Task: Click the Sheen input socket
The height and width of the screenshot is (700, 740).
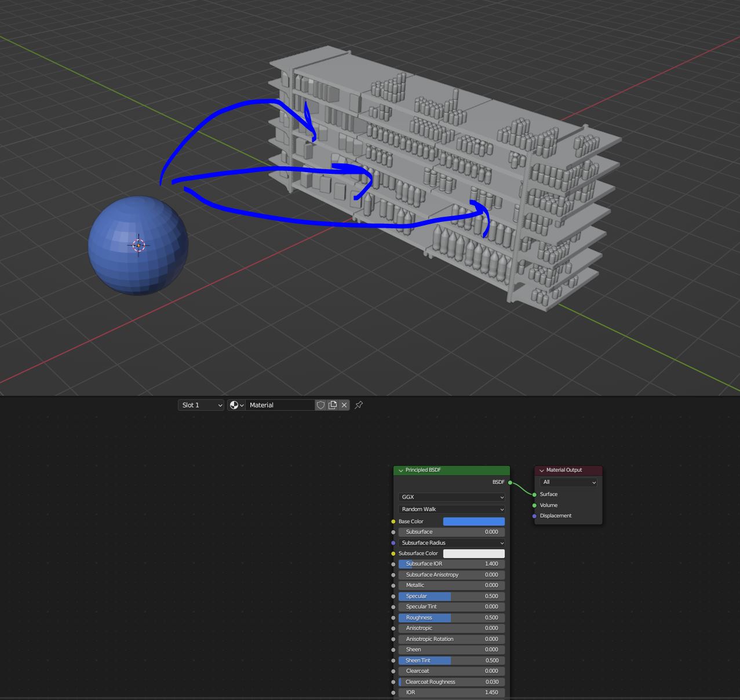Action: point(393,650)
